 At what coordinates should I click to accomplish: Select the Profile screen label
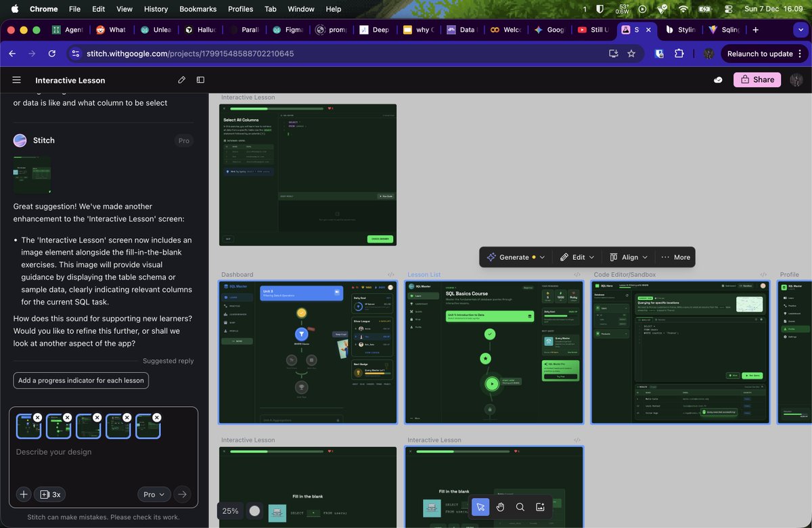tap(789, 275)
